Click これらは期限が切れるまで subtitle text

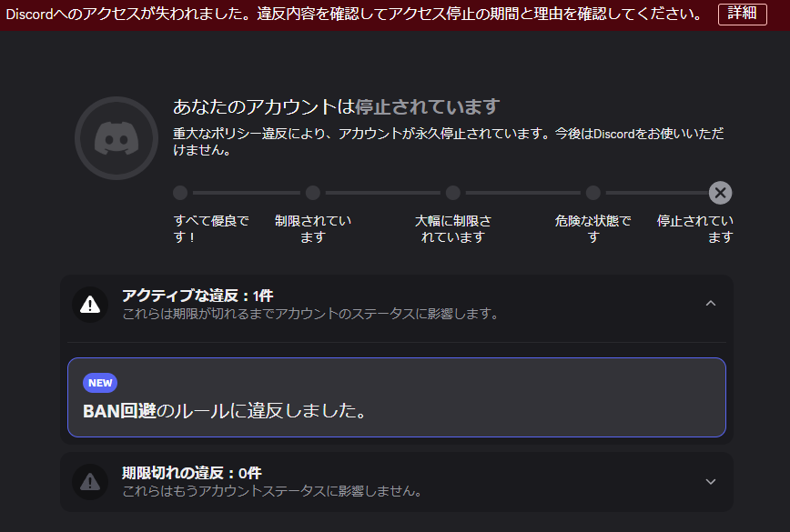[311, 314]
